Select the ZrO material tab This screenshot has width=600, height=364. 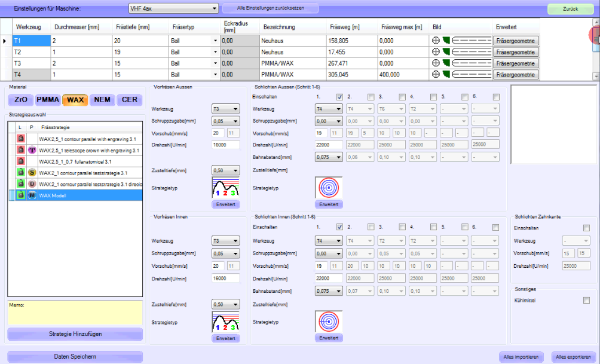point(20,100)
